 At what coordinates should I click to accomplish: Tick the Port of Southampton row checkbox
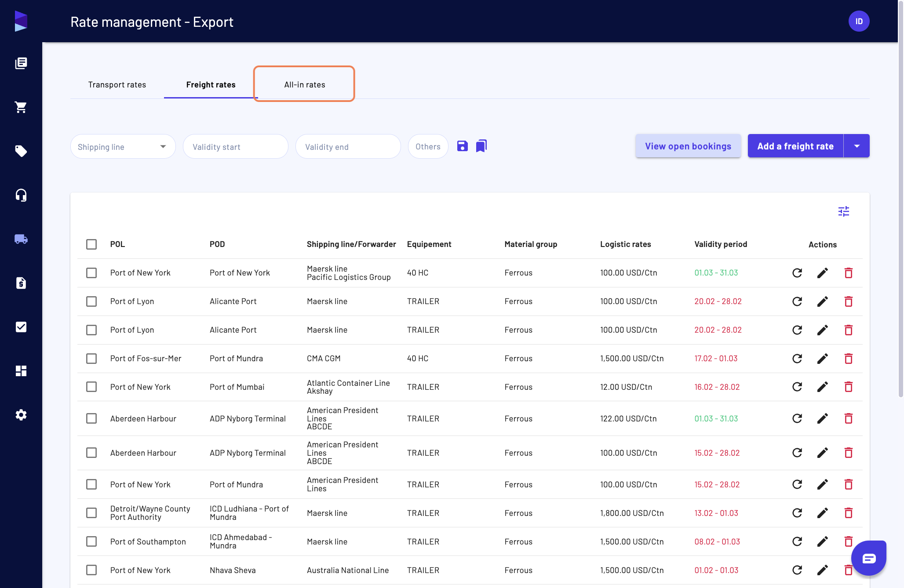coord(91,541)
